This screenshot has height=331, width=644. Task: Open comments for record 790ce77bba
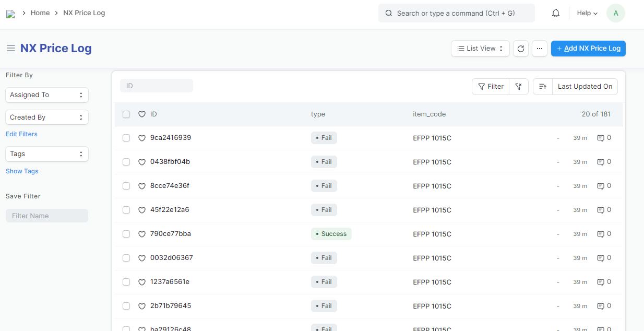tap(604, 234)
